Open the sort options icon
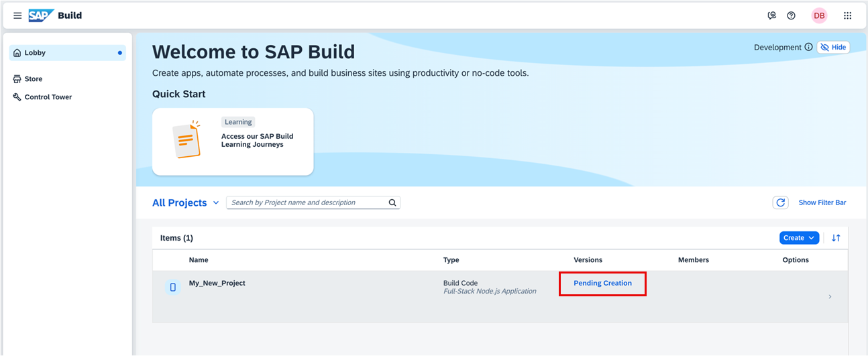Viewport: 868px width, 362px height. (836, 238)
